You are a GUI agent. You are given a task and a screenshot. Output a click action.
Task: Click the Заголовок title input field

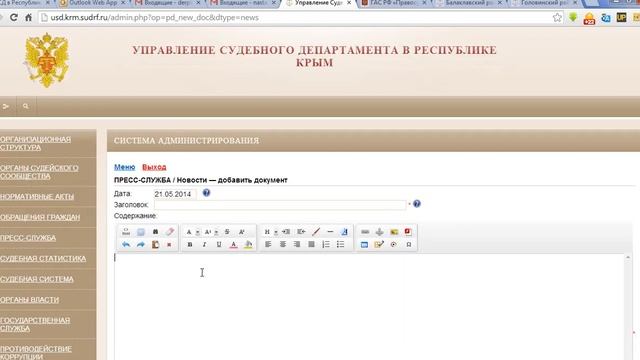pyautogui.click(x=280, y=204)
